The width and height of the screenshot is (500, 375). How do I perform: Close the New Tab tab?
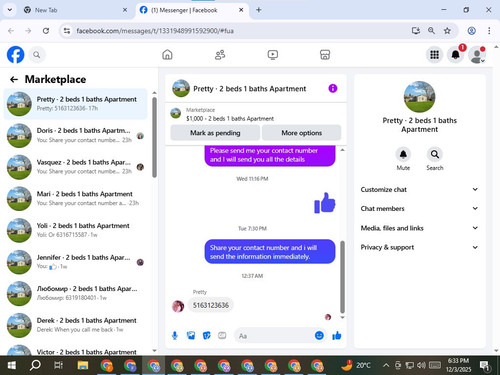[125, 10]
